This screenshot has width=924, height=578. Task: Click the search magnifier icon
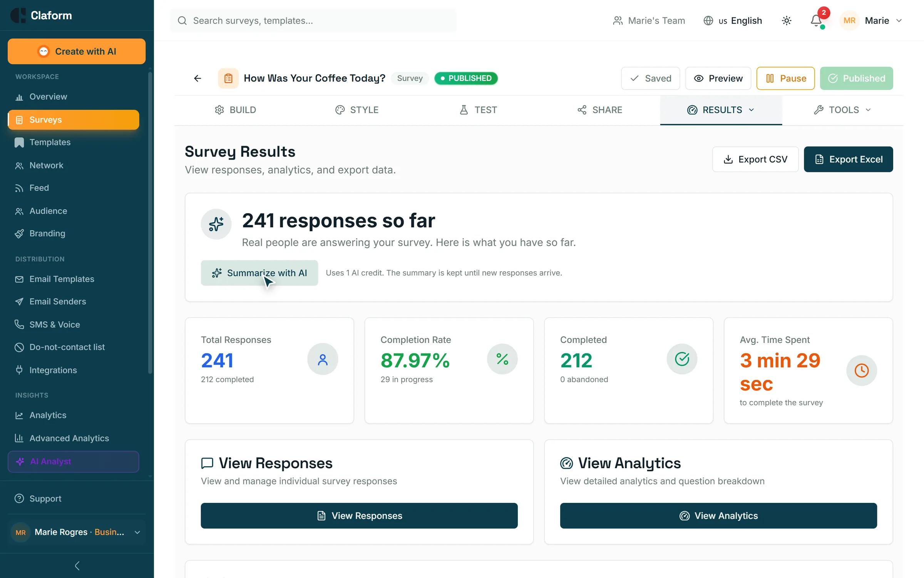[182, 20]
